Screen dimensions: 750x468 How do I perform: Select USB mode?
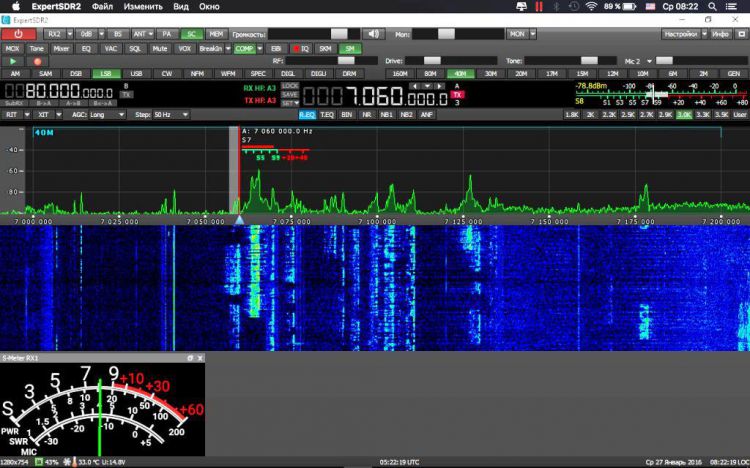(136, 74)
